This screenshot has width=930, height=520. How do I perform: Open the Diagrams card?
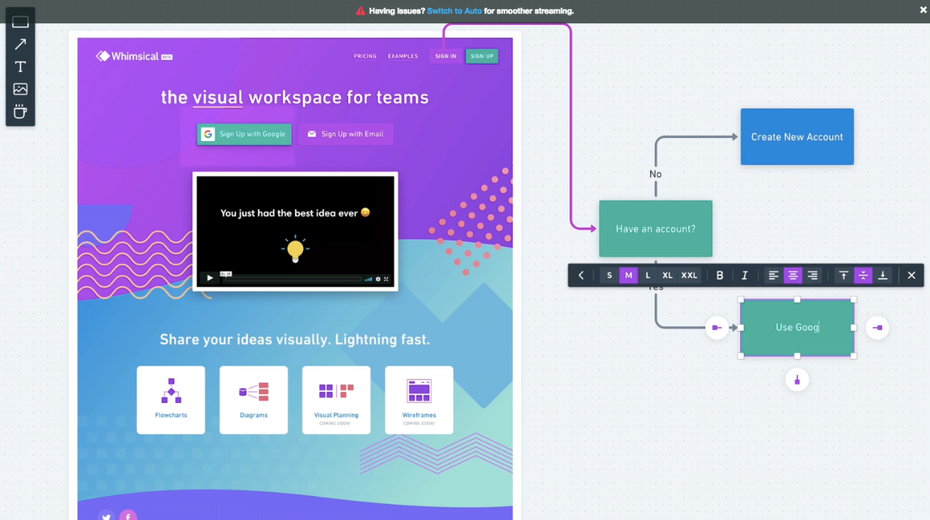click(253, 400)
